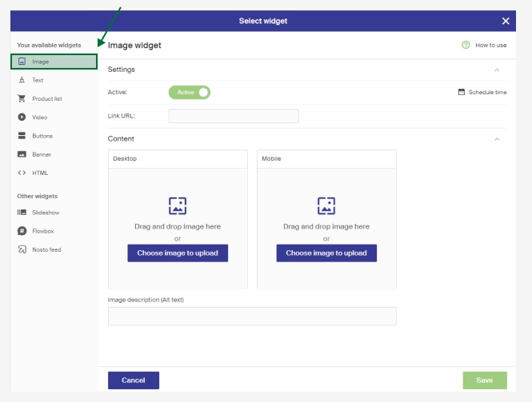This screenshot has width=532, height=402.
Task: Collapse the Content section chevron
Action: 497,139
